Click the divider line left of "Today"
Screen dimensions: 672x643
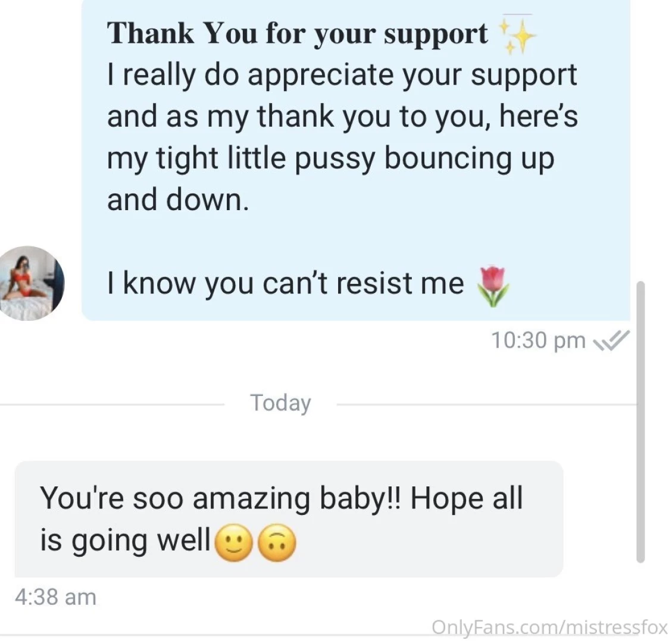tap(112, 404)
